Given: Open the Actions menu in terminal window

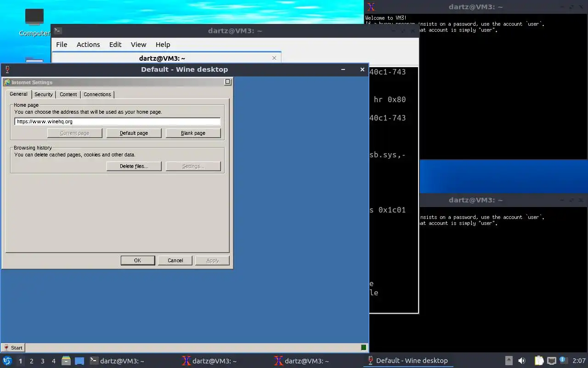Looking at the screenshot, I should click(x=88, y=45).
